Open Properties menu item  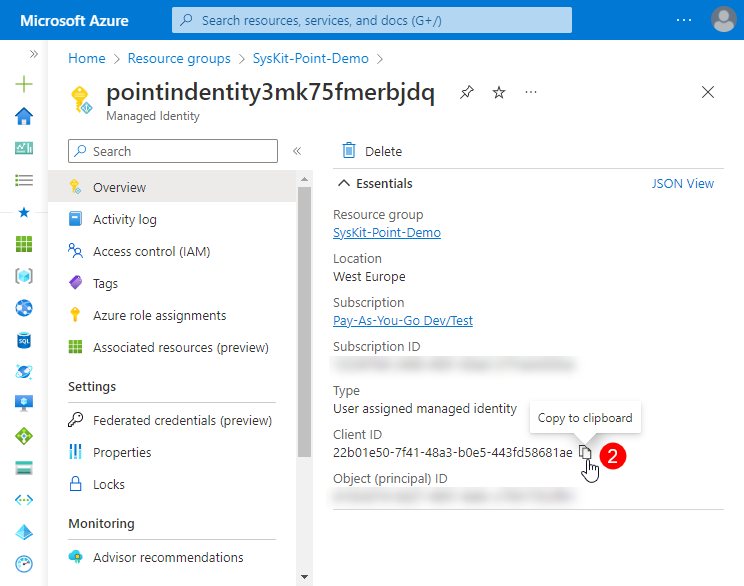click(x=172, y=452)
